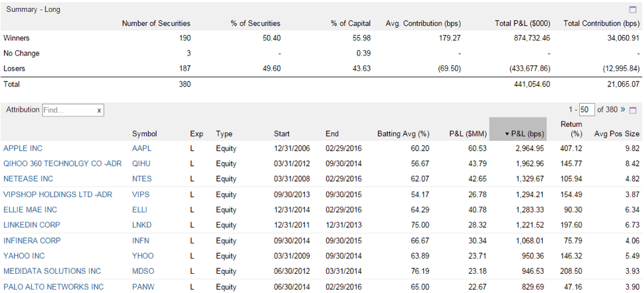The image size is (644, 293).
Task: Click the ELLI symbol link
Action: point(139,210)
